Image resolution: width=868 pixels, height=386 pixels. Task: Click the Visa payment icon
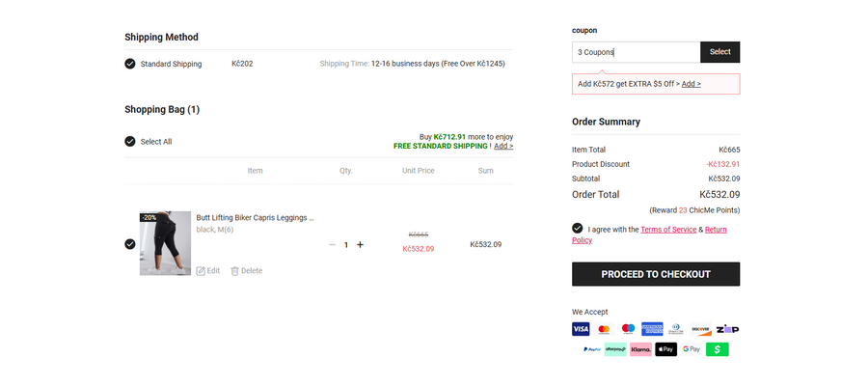581,329
